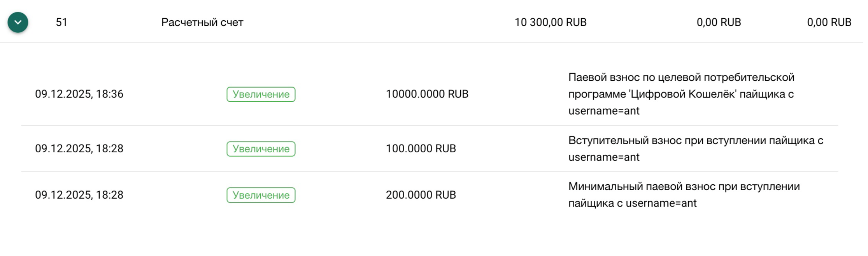868x256 pixels.
Task: Select the Увеличение badge on the 100 RUB row
Action: (x=261, y=148)
